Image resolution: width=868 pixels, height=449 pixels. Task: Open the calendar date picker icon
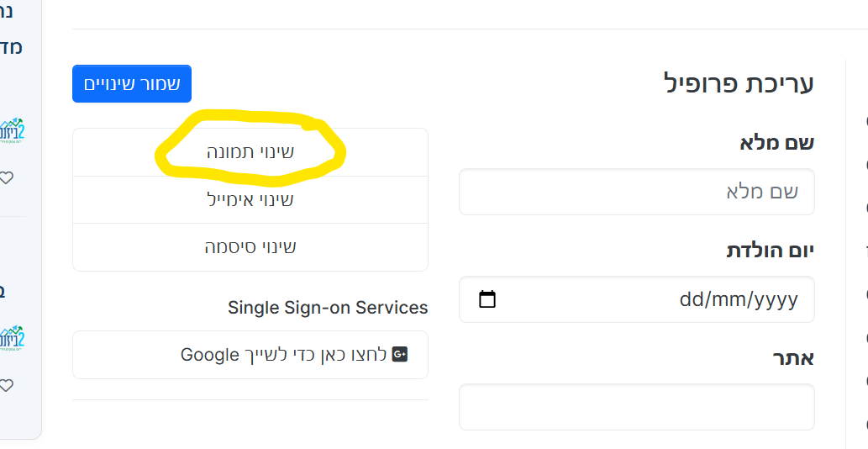(487, 299)
